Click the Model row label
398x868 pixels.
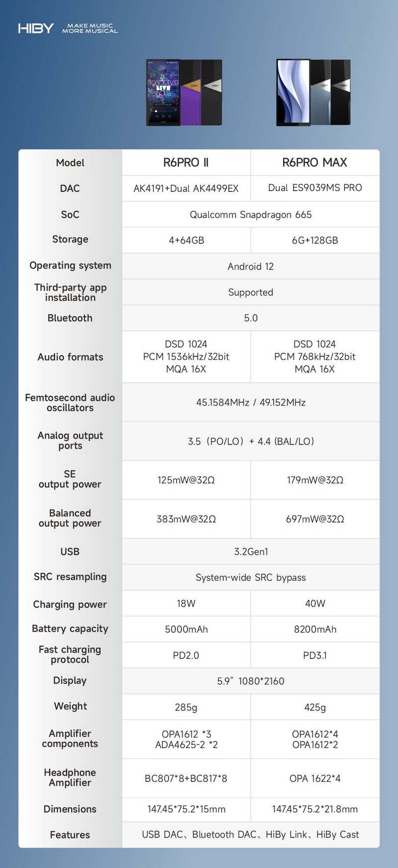click(70, 163)
